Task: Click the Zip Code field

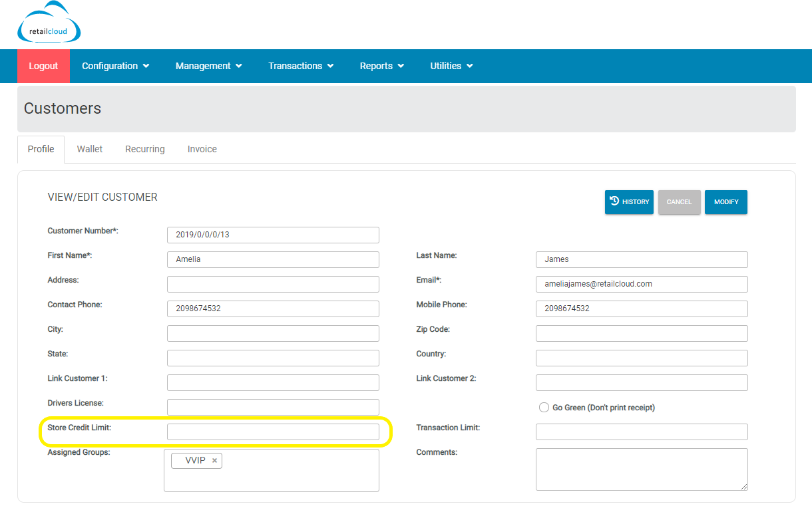Action: 642,333
